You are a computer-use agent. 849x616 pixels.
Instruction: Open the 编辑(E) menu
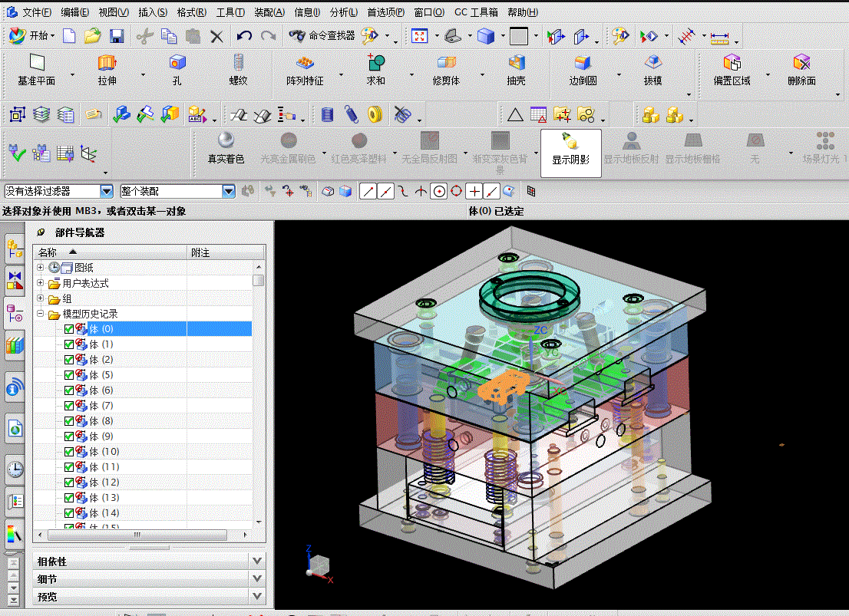pos(74,12)
